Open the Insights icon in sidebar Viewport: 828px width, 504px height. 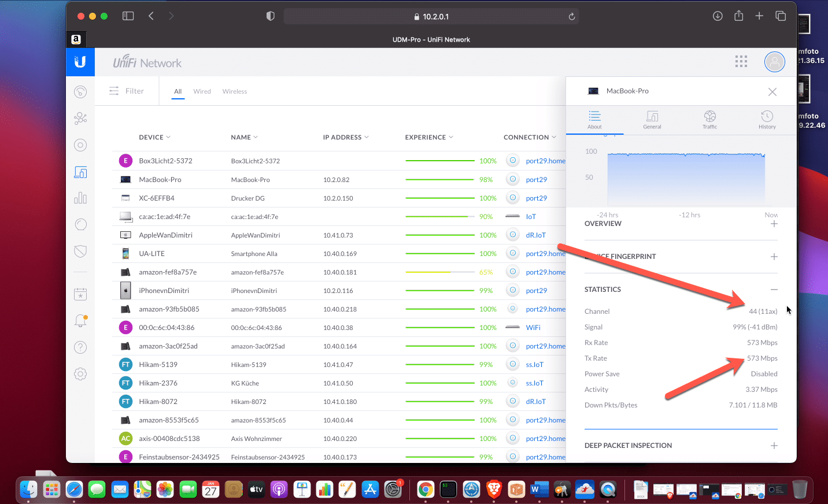(x=80, y=224)
